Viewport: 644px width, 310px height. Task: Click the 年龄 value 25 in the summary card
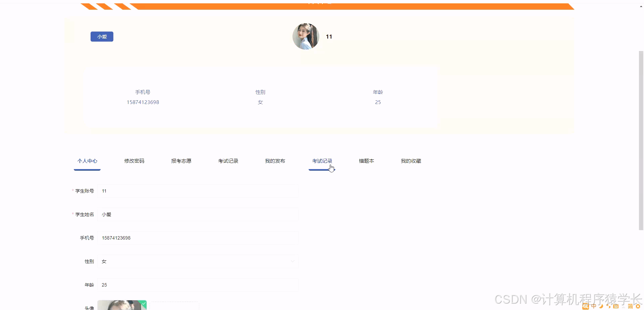[378, 102]
